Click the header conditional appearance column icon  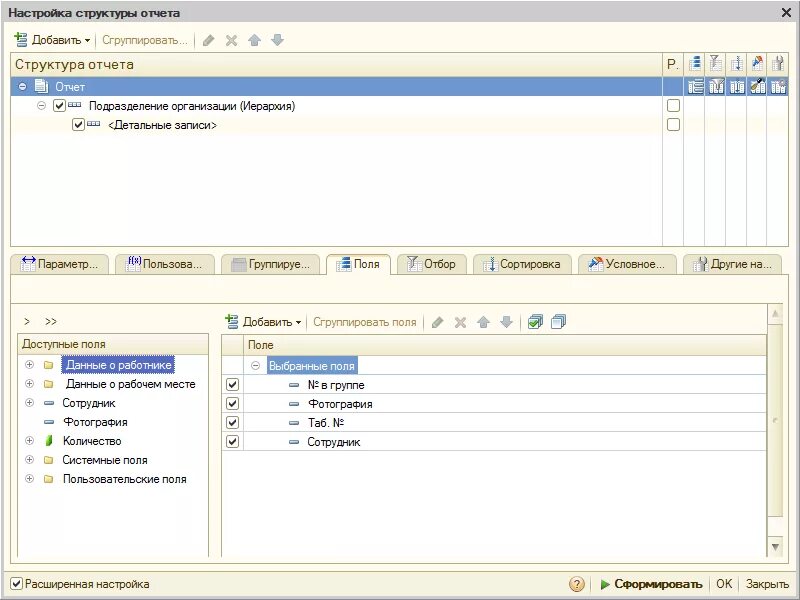pos(757,64)
